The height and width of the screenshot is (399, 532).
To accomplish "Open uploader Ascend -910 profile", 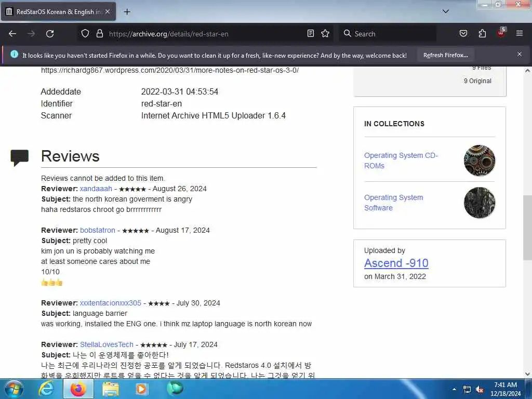I will [396, 263].
